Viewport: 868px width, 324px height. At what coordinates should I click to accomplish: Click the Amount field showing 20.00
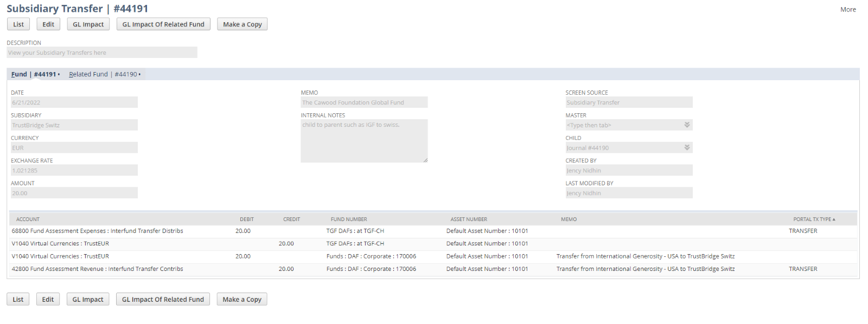[74, 193]
